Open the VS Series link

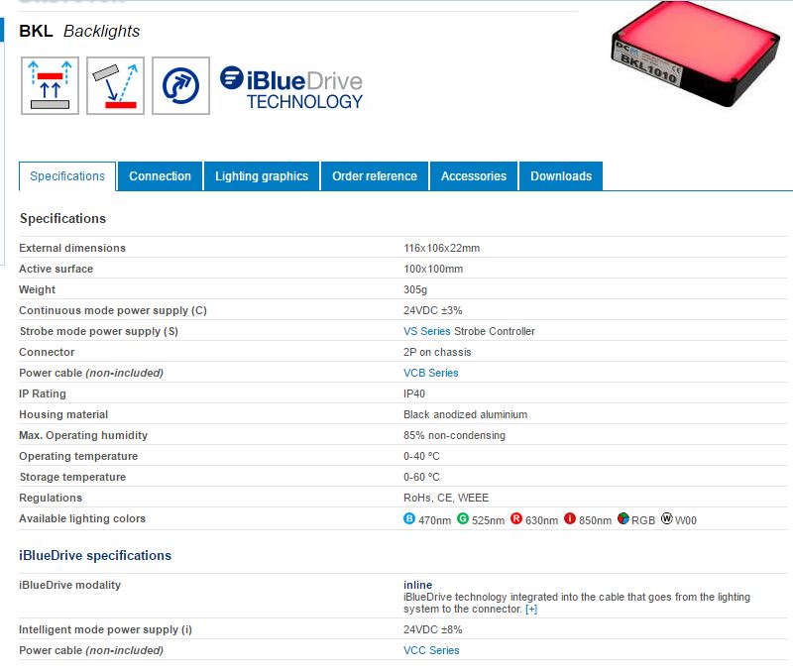(x=427, y=331)
